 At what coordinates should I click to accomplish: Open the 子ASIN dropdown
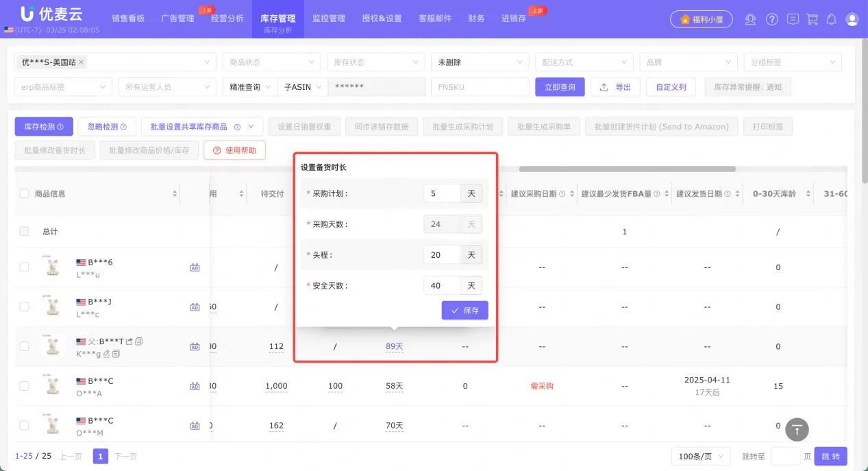coord(302,87)
